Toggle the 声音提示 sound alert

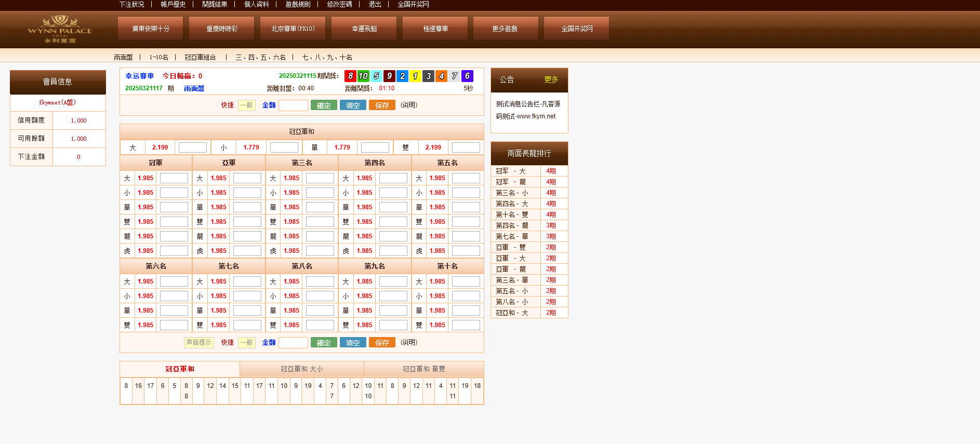coord(199,343)
